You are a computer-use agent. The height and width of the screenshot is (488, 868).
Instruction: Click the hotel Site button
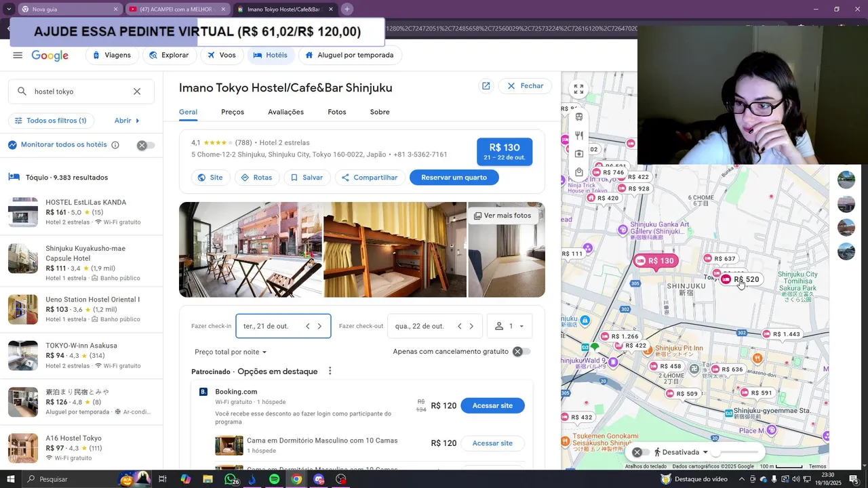tap(210, 178)
